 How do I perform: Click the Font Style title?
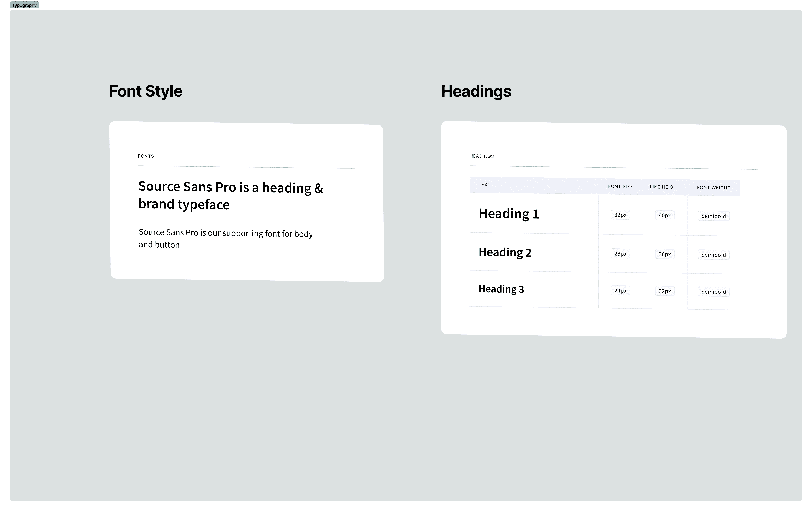click(x=146, y=91)
